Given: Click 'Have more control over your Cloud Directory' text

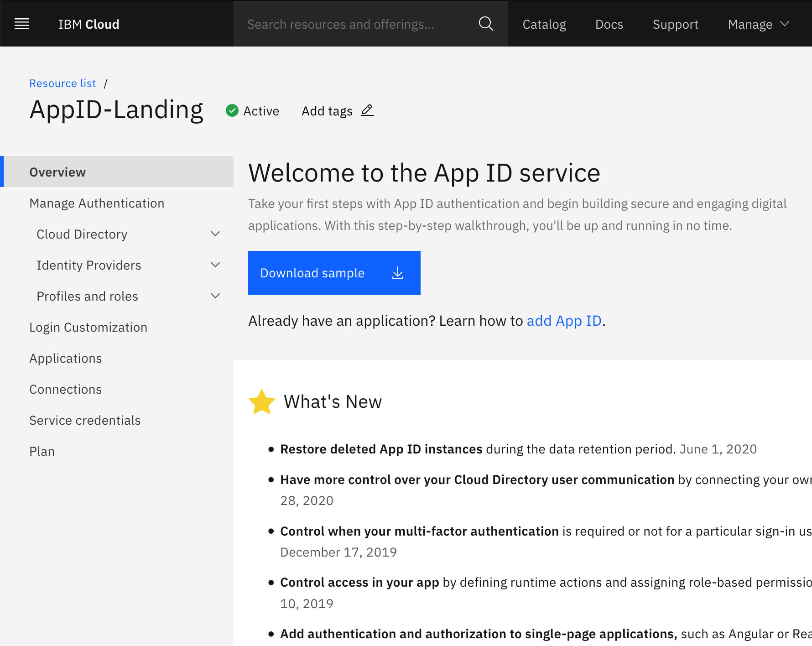Looking at the screenshot, I should [x=477, y=479].
